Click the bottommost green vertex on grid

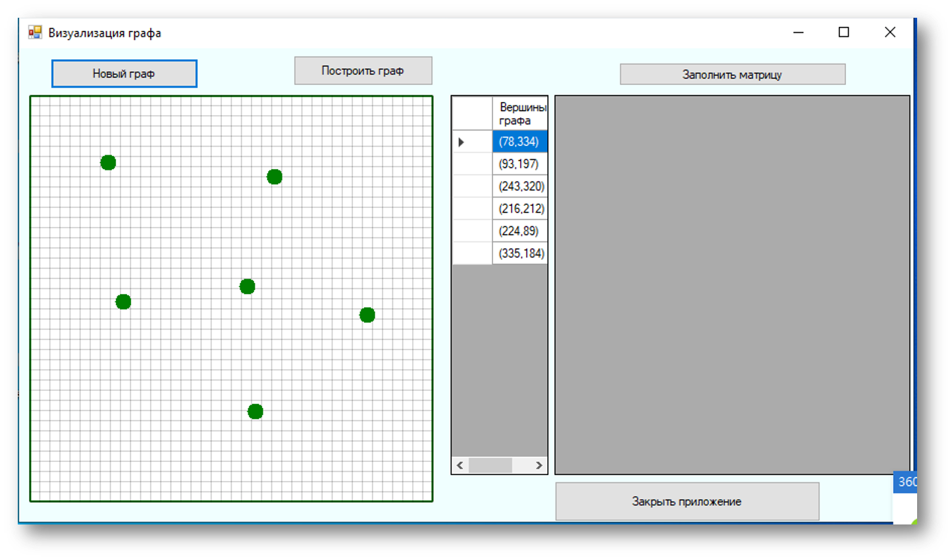255,411
